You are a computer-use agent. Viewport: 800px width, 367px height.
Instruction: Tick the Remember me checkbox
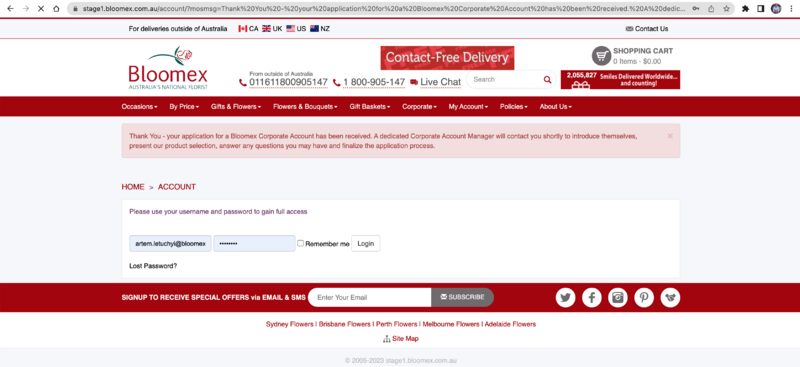[301, 243]
